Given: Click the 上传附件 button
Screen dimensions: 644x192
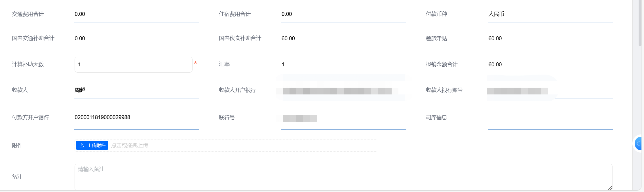Looking at the screenshot, I should [92, 145].
